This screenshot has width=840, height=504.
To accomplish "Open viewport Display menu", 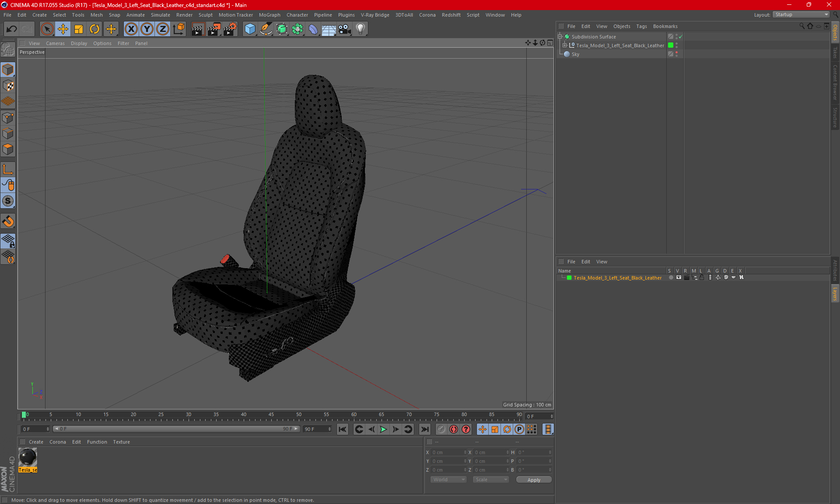I will point(79,43).
